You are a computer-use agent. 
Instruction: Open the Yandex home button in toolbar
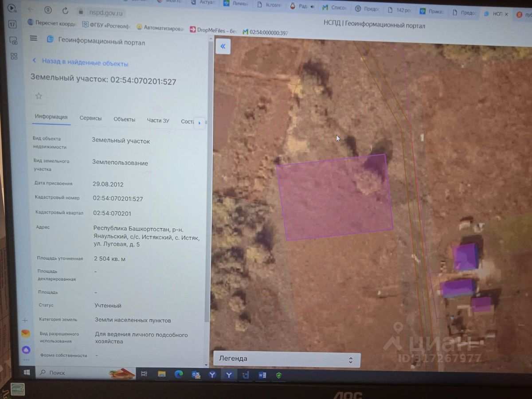coord(48,10)
